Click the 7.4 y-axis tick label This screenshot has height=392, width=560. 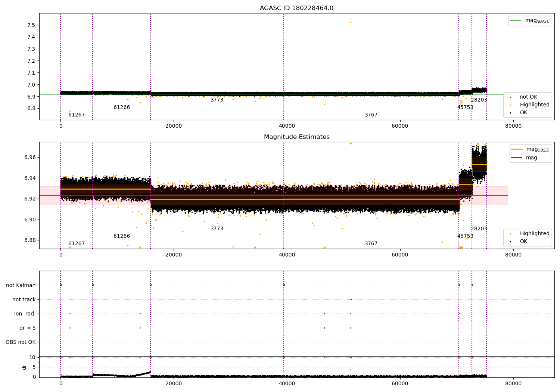31,37
